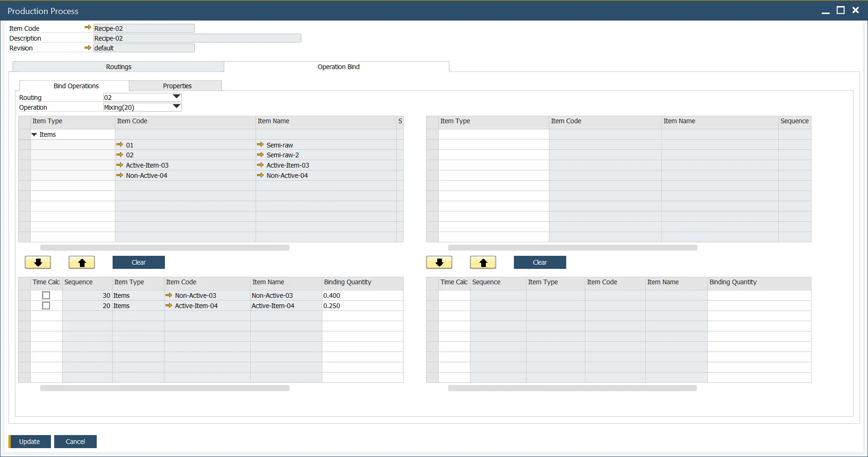This screenshot has height=457, width=868.
Task: Click the link arrow beside Revision default
Action: (x=87, y=48)
